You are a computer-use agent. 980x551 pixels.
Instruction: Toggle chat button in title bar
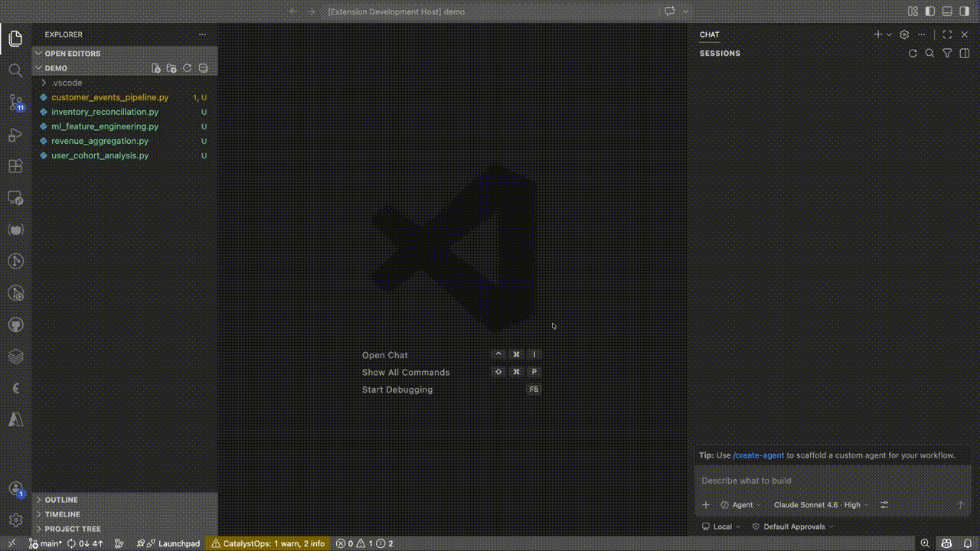[670, 11]
